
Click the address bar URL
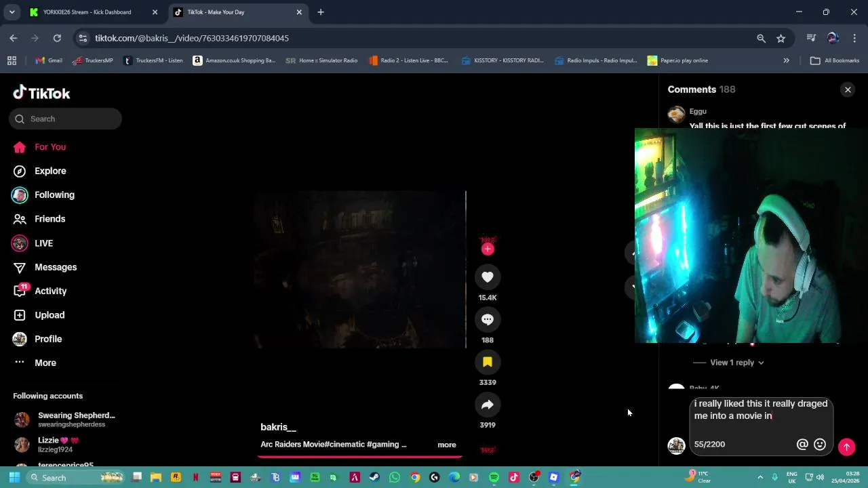tap(192, 38)
